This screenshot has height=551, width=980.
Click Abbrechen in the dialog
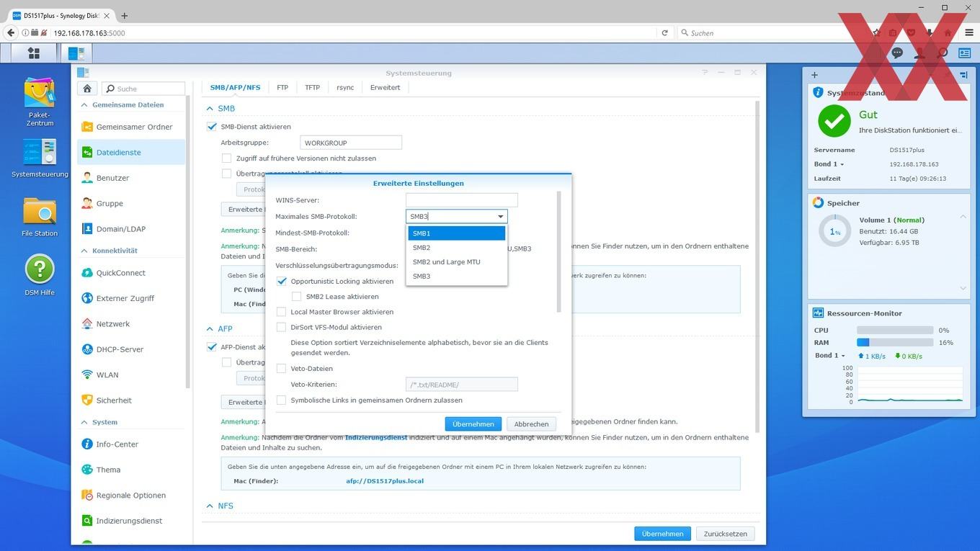(x=532, y=424)
